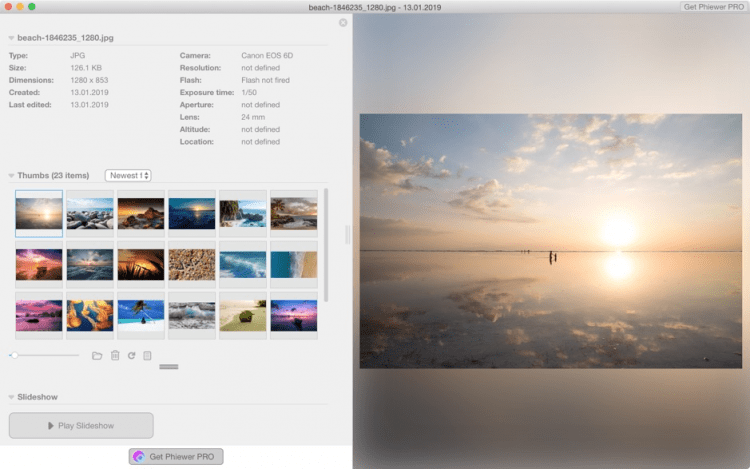Click the Phiewer logo icon at bottom
This screenshot has height=469, width=750.
[x=138, y=456]
